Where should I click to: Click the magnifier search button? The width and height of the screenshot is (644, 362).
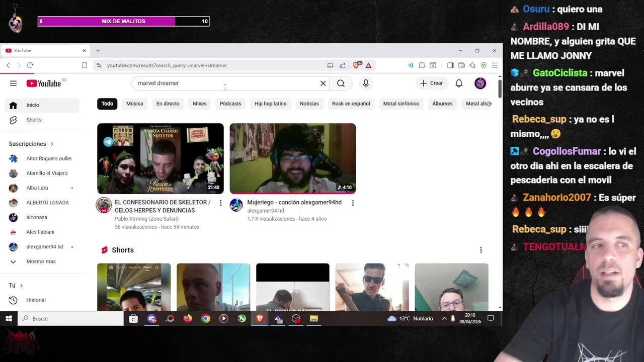point(341,83)
